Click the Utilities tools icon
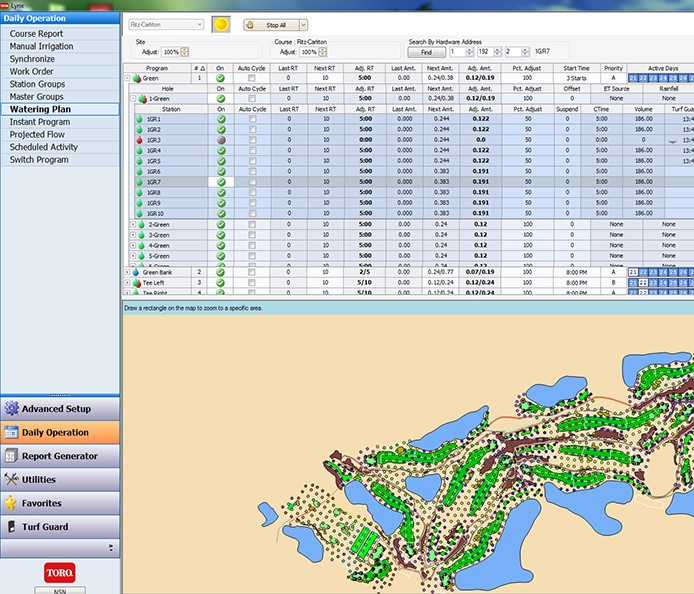The image size is (694, 594). (x=12, y=479)
